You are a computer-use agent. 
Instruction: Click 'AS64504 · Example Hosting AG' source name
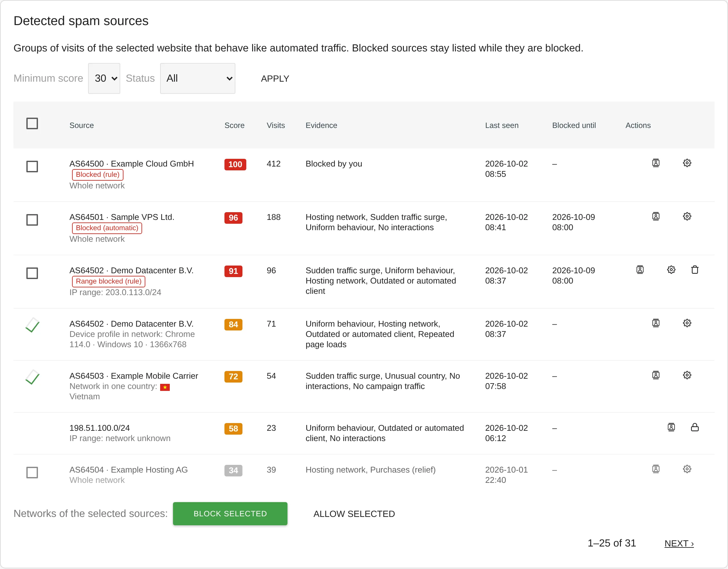pos(129,470)
